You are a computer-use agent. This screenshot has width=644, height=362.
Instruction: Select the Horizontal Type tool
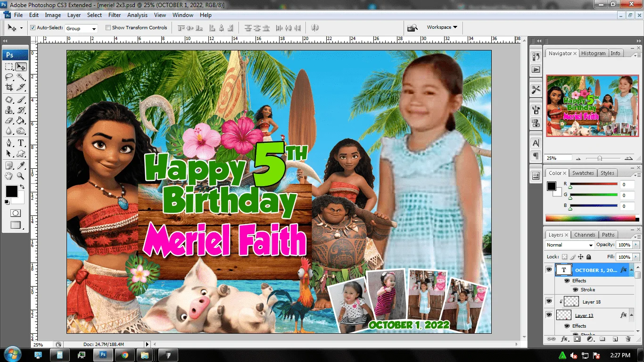tap(21, 143)
